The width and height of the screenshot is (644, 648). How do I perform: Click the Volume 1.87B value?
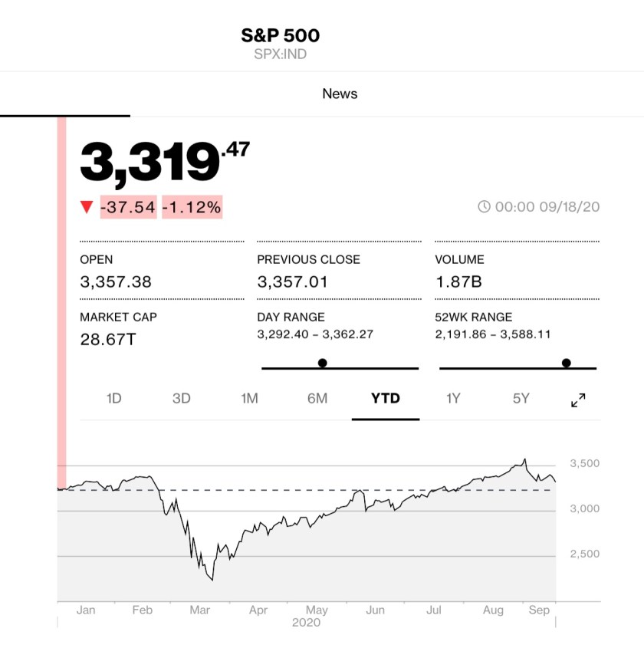[x=458, y=281]
